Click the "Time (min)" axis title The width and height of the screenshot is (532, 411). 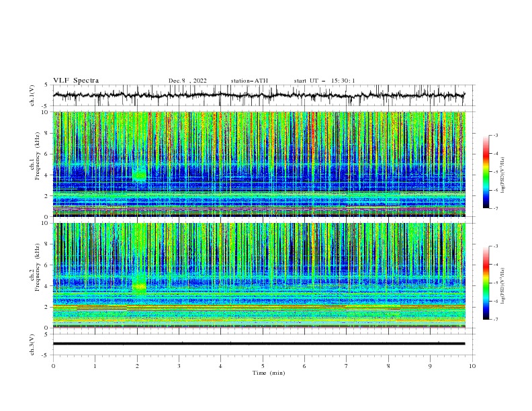point(269,373)
